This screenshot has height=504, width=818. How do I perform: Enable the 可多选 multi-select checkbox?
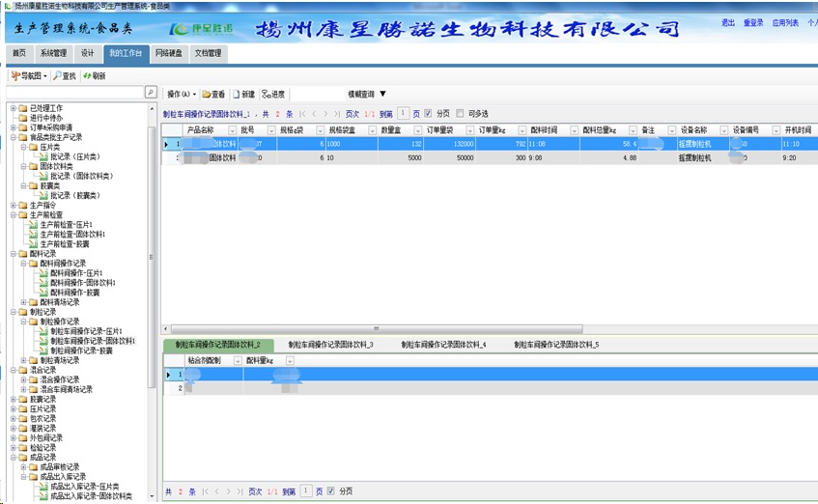(x=461, y=113)
